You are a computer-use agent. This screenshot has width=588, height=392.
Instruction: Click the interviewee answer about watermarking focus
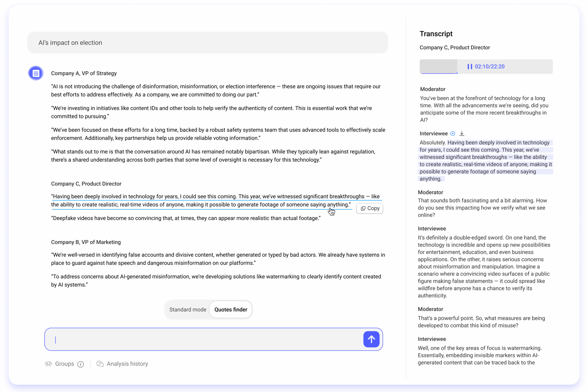pos(480,355)
